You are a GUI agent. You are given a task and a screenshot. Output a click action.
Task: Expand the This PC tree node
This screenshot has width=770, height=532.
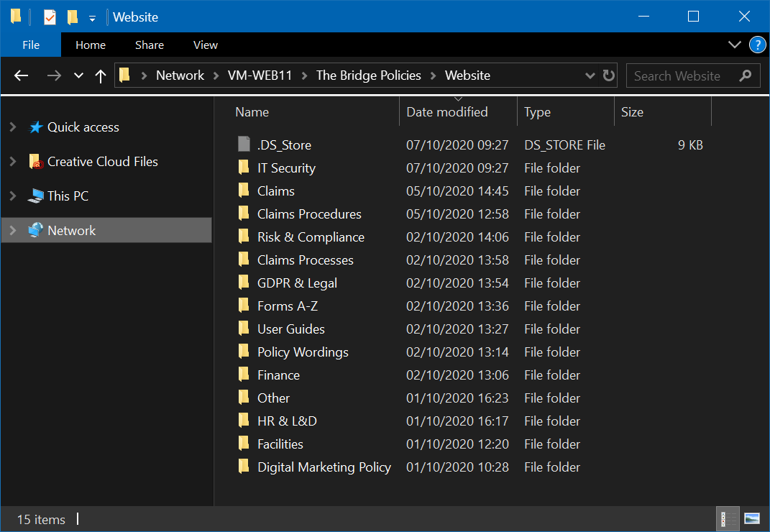point(12,196)
